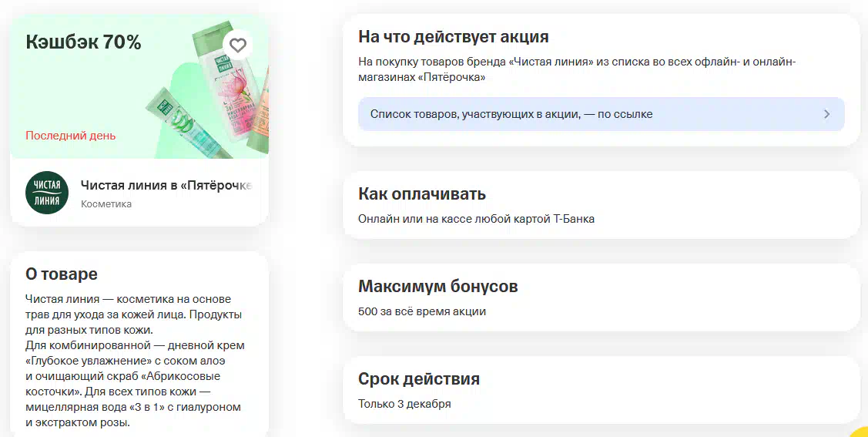The height and width of the screenshot is (437, 868).
Task: Click the Кэшбэк 70% promo banner image
Action: [139, 86]
